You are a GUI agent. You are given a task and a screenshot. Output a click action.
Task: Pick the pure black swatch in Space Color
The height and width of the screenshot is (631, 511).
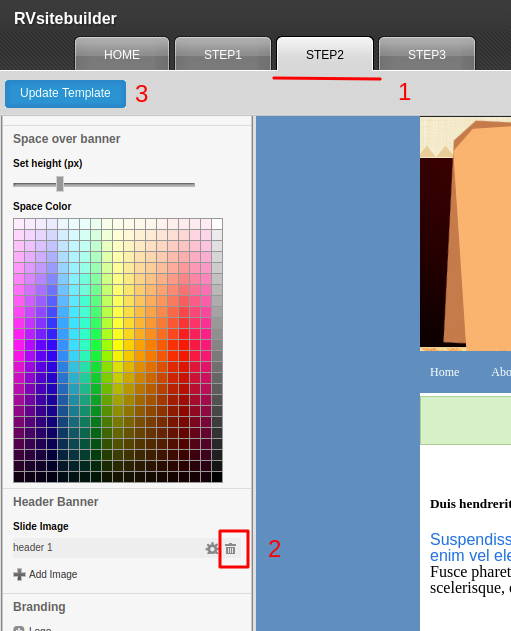click(x=217, y=477)
